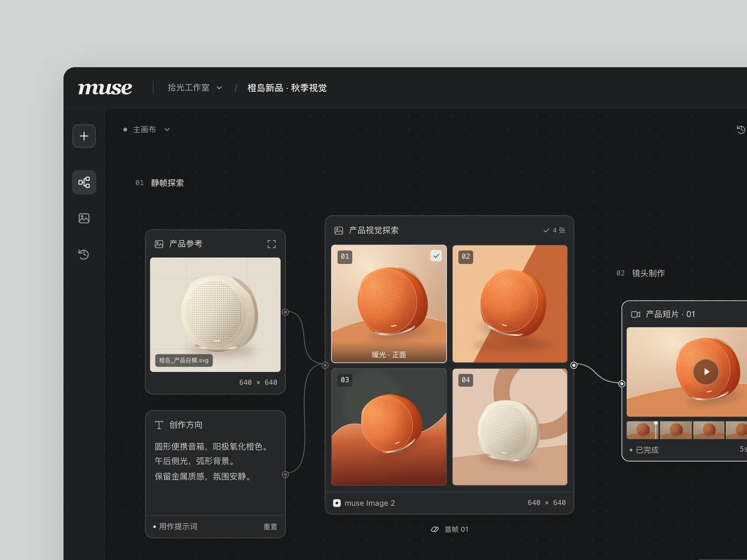Image resolution: width=747 pixels, height=560 pixels.
Task: Expand the 产品参考 image fullscreen
Action: click(x=271, y=244)
